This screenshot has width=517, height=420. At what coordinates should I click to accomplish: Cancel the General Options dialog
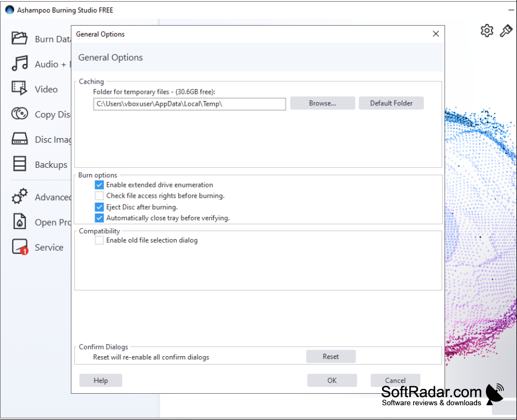(x=395, y=381)
